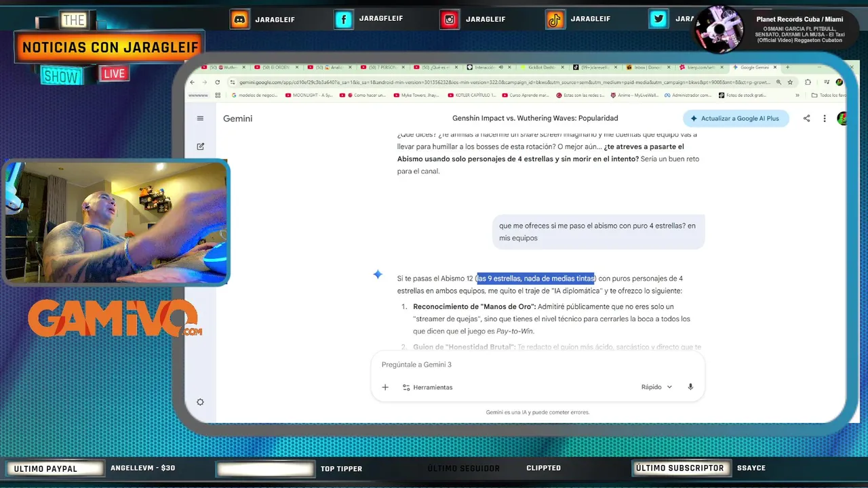Open a new browser tab with plus

click(787, 67)
